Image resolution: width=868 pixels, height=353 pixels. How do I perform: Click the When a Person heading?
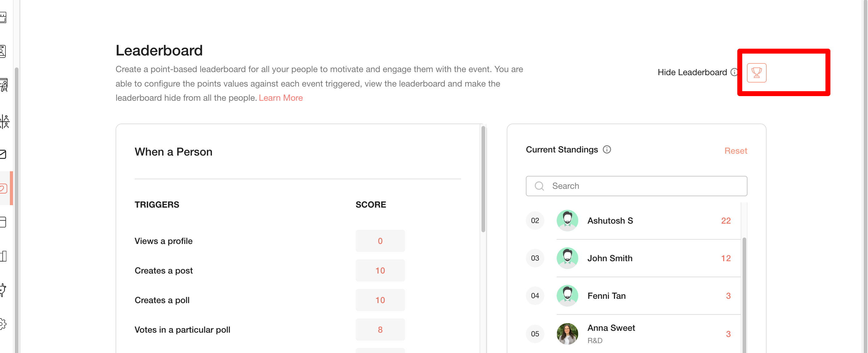pyautogui.click(x=173, y=152)
